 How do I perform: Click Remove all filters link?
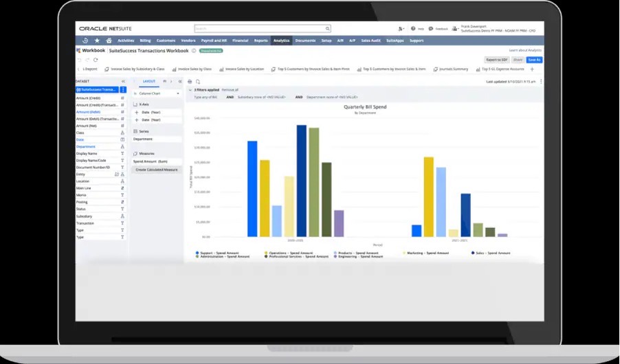click(x=230, y=90)
